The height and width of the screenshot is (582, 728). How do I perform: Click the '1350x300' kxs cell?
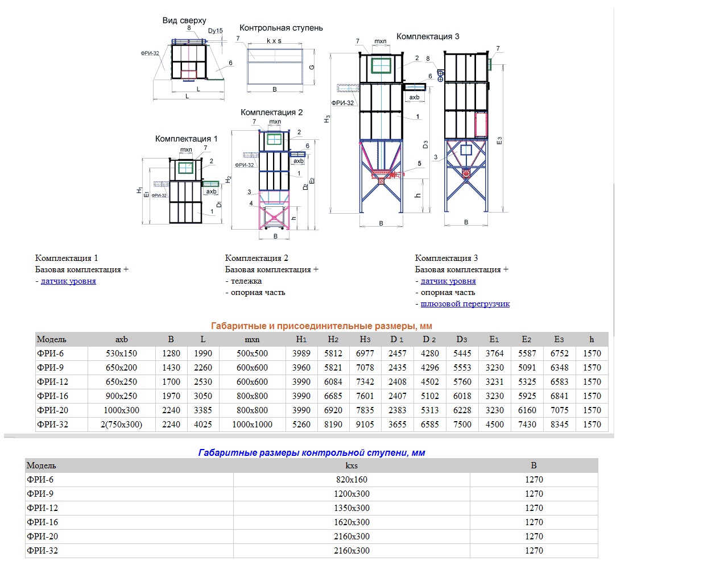coord(351,508)
